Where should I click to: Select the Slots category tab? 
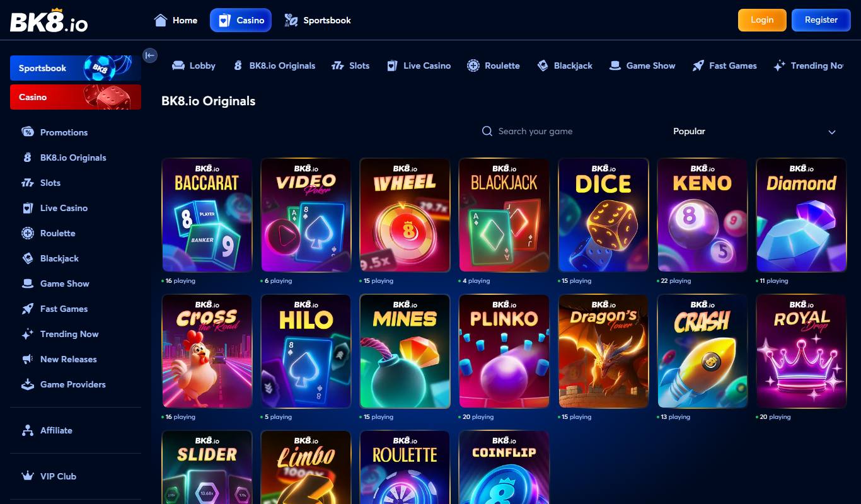(350, 66)
